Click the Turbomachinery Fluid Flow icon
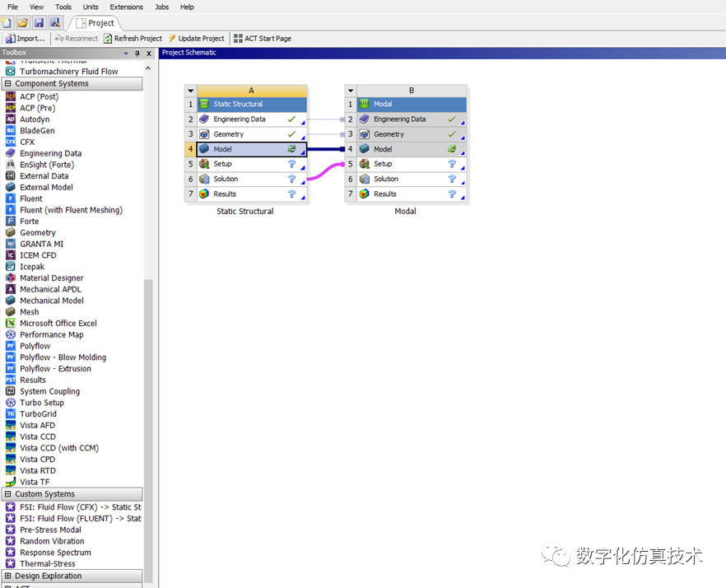Screen dimensions: 726x588 click(x=10, y=72)
